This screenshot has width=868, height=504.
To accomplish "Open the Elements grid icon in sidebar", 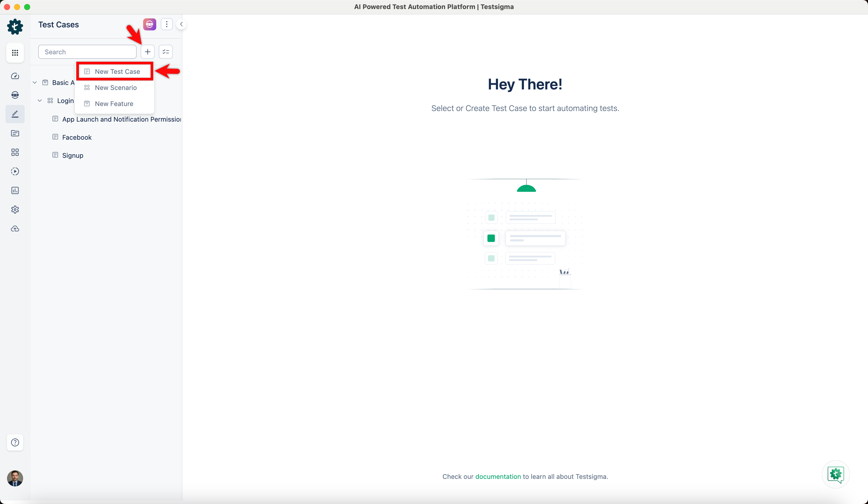I will tap(15, 152).
